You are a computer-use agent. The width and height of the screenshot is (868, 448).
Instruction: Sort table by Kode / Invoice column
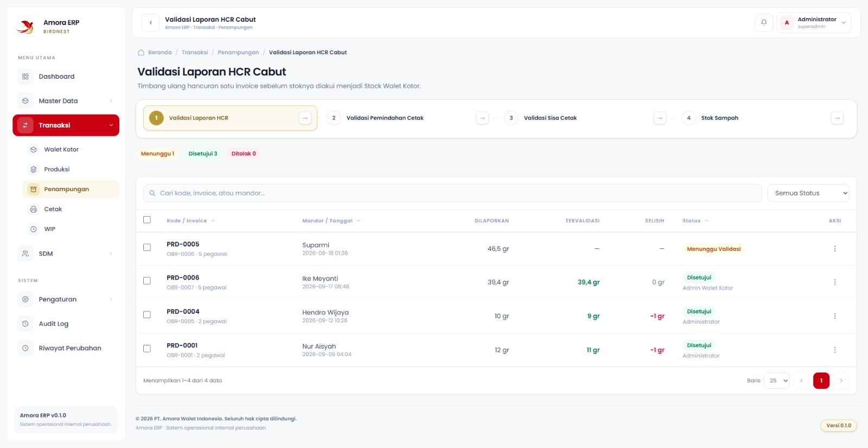pyautogui.click(x=190, y=221)
